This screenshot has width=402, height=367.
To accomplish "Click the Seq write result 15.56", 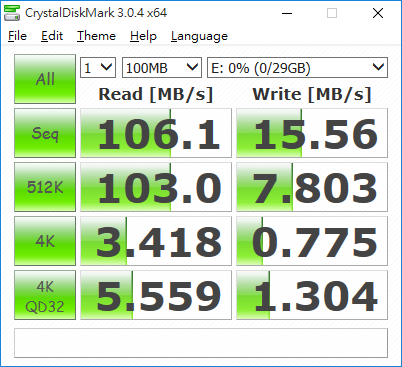I will point(312,133).
